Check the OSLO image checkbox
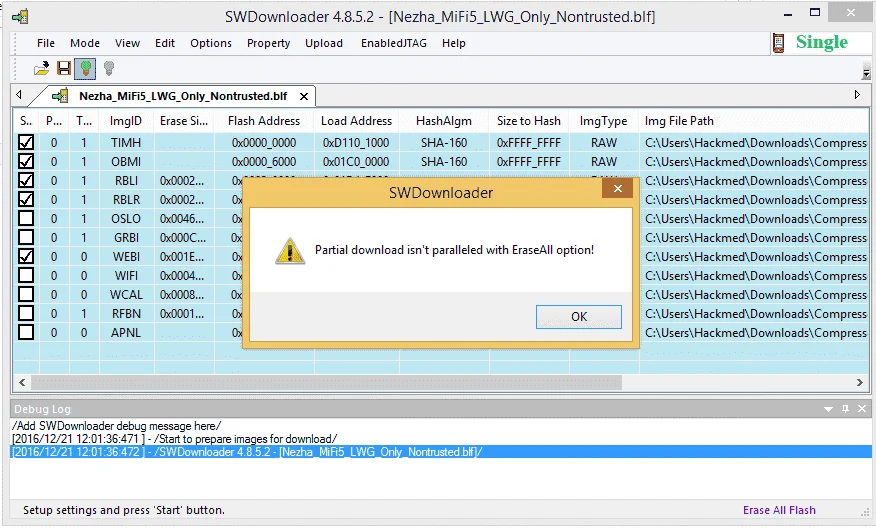This screenshot has width=876, height=528. [26, 218]
